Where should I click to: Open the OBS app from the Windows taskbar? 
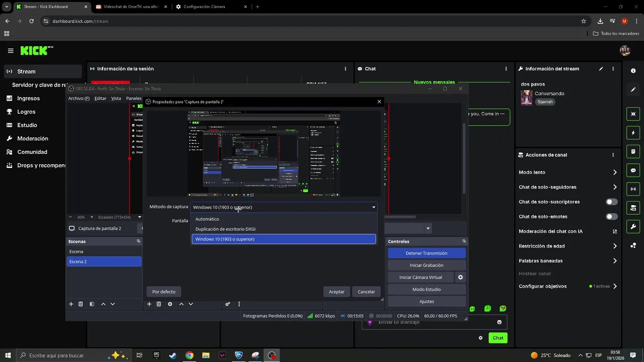(272, 355)
